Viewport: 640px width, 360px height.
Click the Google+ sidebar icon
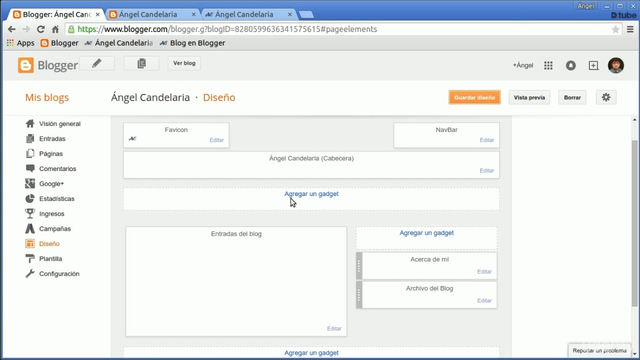pos(30,184)
